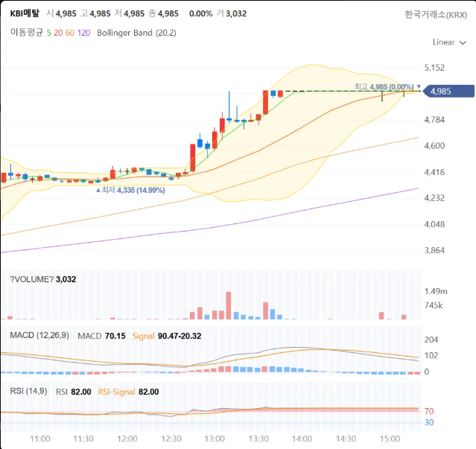Viewport: 476px width, 449px height.
Task: Click the 14:30 time axis label
Action: point(346,439)
